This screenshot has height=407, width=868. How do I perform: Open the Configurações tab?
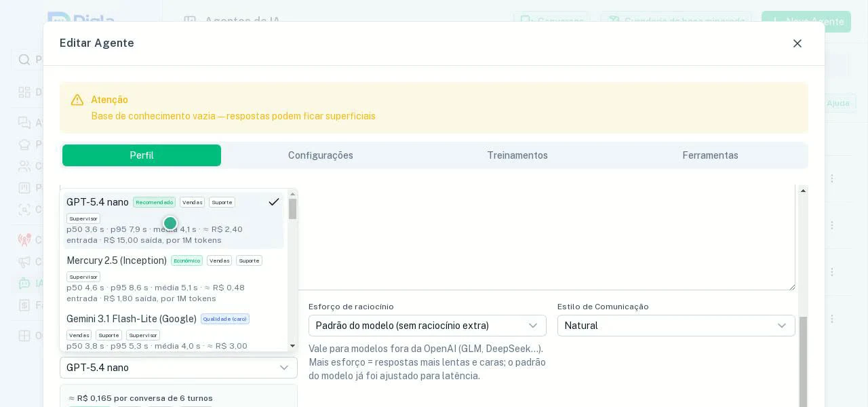click(x=321, y=155)
